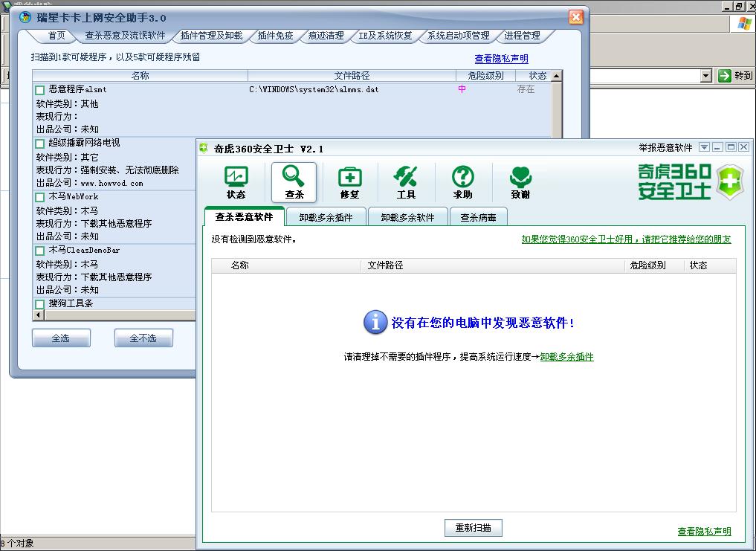Click the 中 danger level value
Viewport: 756px width, 551px height.
[x=462, y=88]
